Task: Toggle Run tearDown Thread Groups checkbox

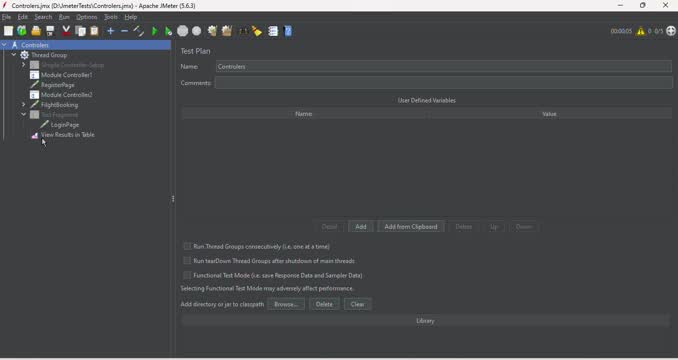Action: pos(187,261)
